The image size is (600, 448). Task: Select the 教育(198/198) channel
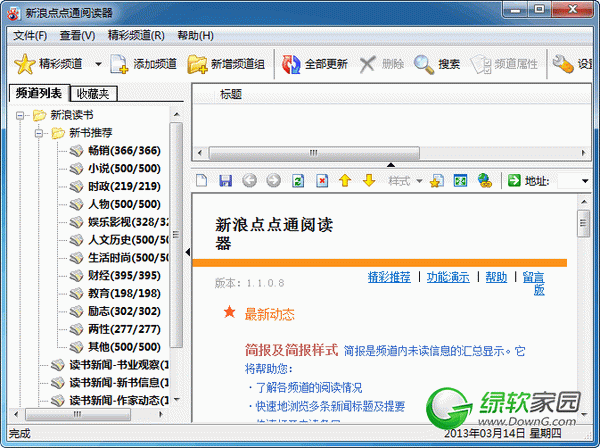pyautogui.click(x=124, y=293)
